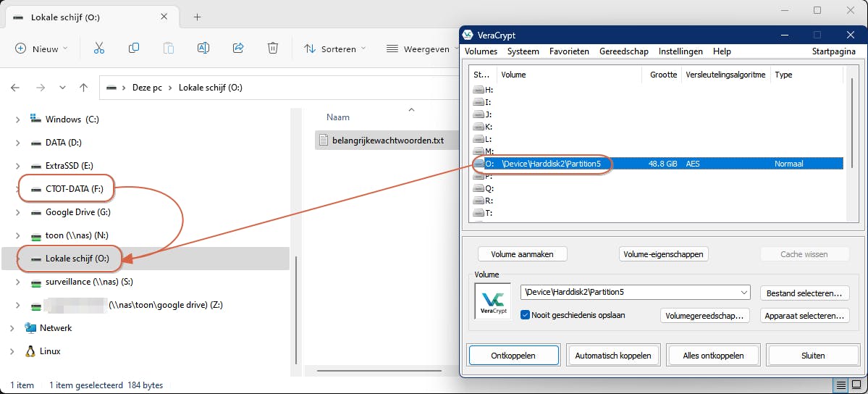Viewport: 868px width, 394px height.
Task: Select drive letter K: in VeraCrypt list
Action: (x=483, y=126)
